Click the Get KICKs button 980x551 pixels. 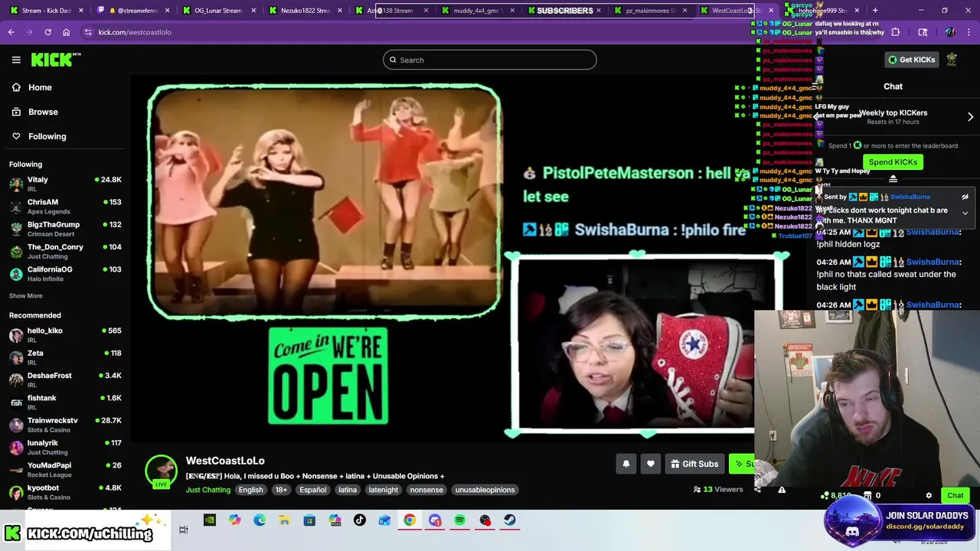pyautogui.click(x=910, y=60)
